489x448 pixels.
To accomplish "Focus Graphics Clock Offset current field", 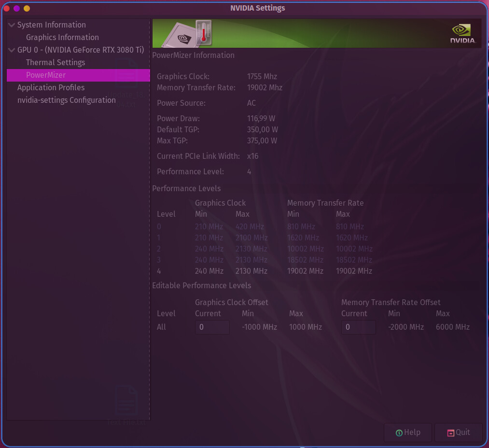I will pos(212,327).
